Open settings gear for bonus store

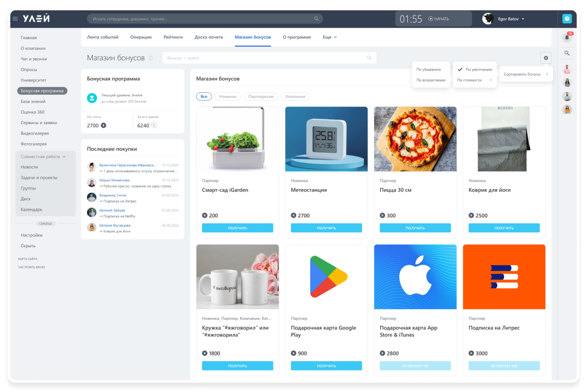(x=546, y=58)
